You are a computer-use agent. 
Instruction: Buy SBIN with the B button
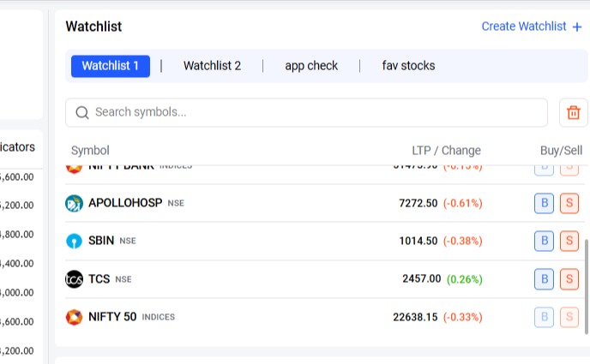tap(544, 241)
